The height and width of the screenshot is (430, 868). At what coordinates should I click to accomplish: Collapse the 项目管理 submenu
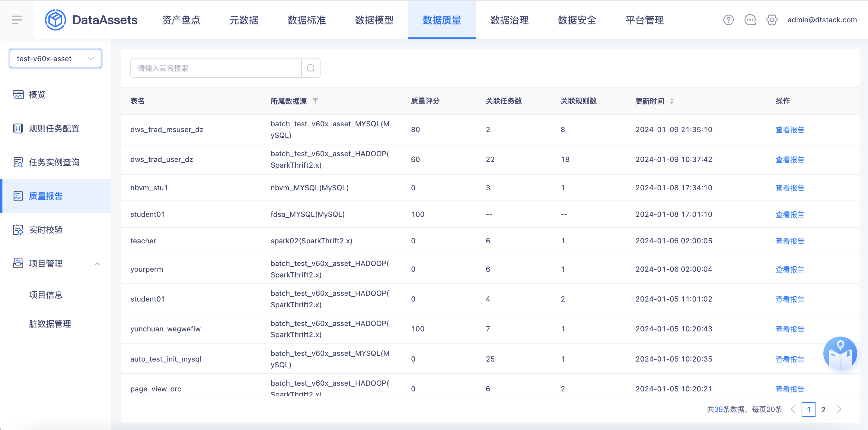(97, 264)
